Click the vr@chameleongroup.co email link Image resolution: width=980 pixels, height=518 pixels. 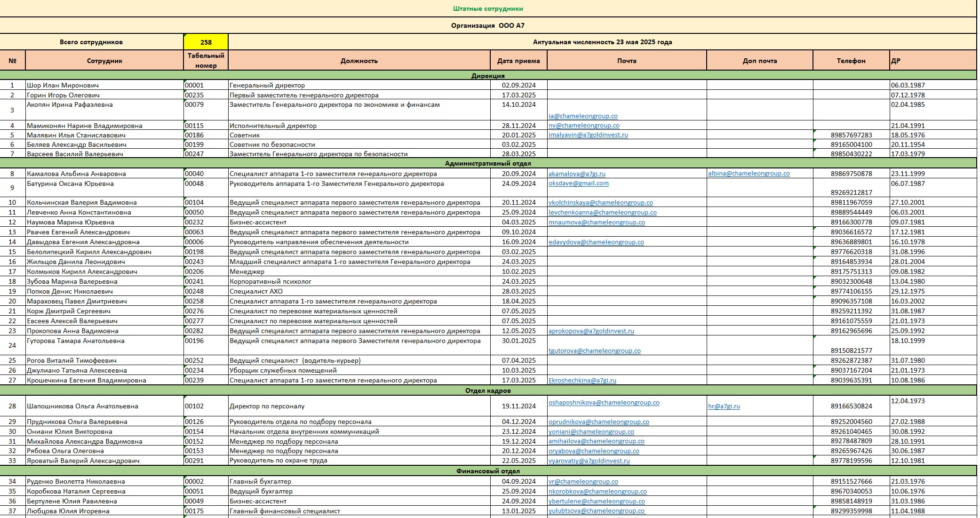point(583,482)
